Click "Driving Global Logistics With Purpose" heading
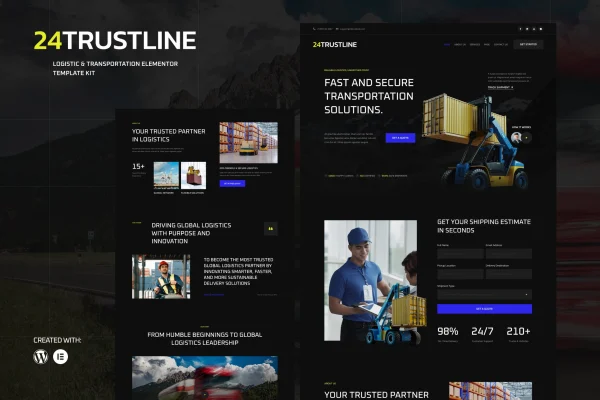Image resolution: width=600 pixels, height=400 pixels. point(191,233)
